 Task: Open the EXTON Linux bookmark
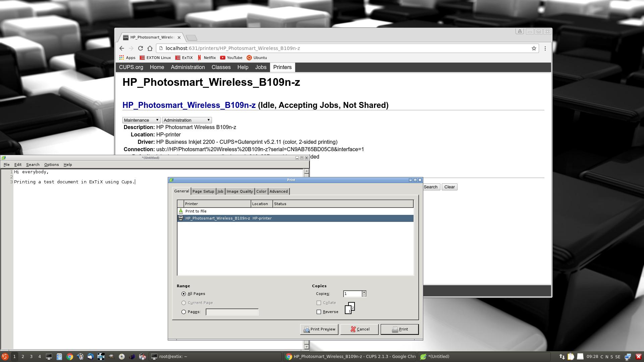coord(155,58)
